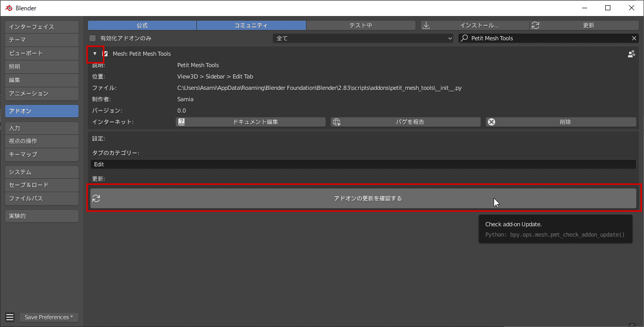Open ドキュメント編集 documentation button
Screen dimensions: 644x327
[251, 122]
